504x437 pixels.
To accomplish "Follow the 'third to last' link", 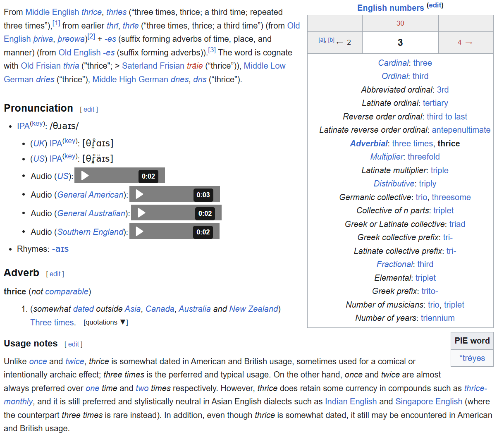I will pyautogui.click(x=447, y=117).
